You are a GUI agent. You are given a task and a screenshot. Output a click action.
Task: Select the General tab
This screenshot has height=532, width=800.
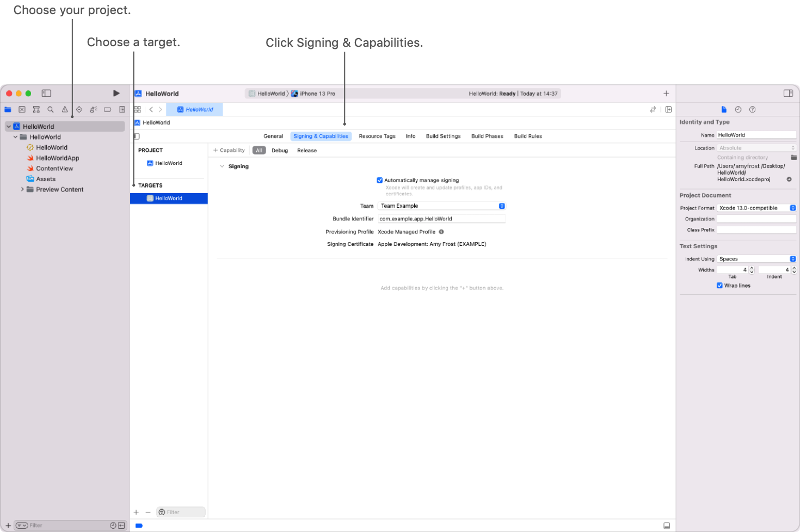[x=273, y=136]
